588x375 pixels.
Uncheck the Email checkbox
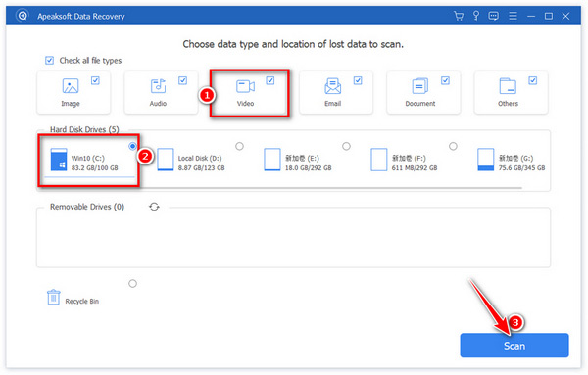(358, 80)
